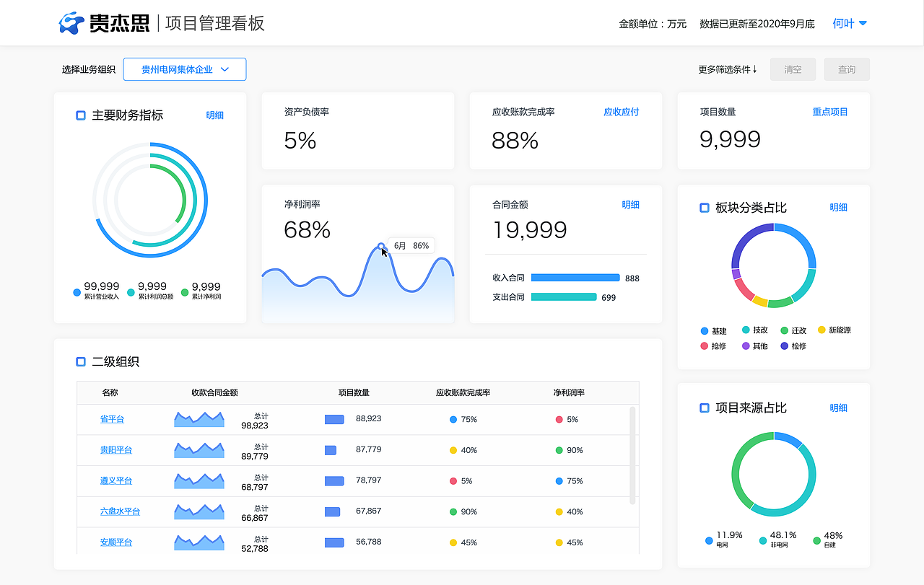Click the 电网 legend dot under 项目来源占比
Screen dimensions: 924x585
click(x=708, y=540)
